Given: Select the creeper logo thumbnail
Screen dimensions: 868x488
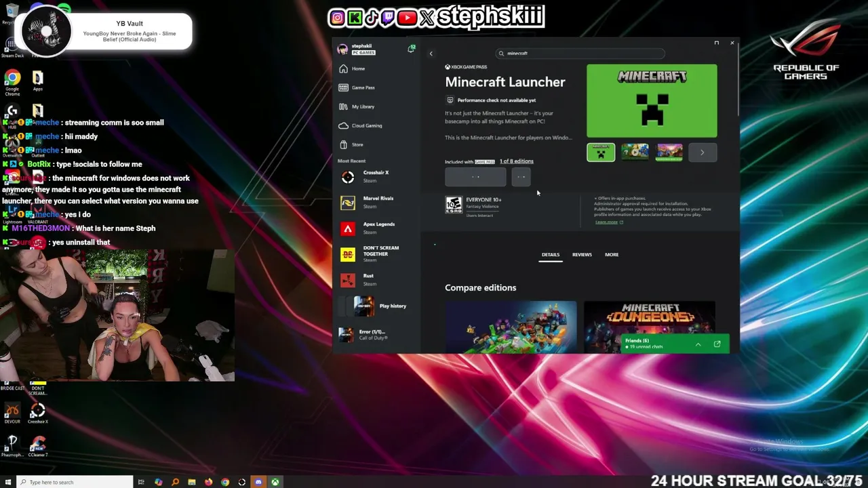Looking at the screenshot, I should coord(601,152).
